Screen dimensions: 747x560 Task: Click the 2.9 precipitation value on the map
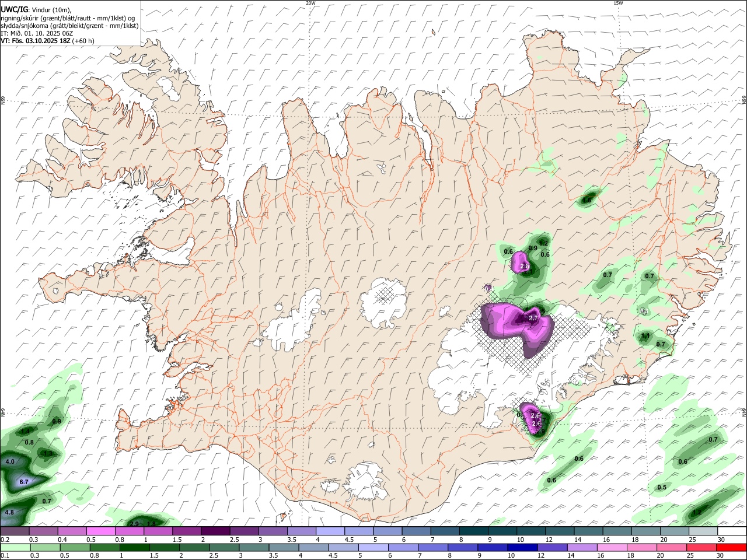(134, 524)
